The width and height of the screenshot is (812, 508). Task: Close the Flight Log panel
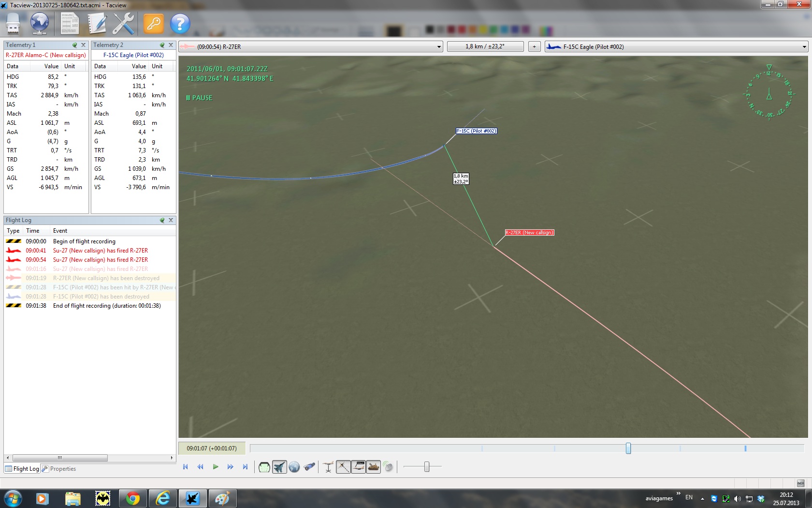pos(171,220)
